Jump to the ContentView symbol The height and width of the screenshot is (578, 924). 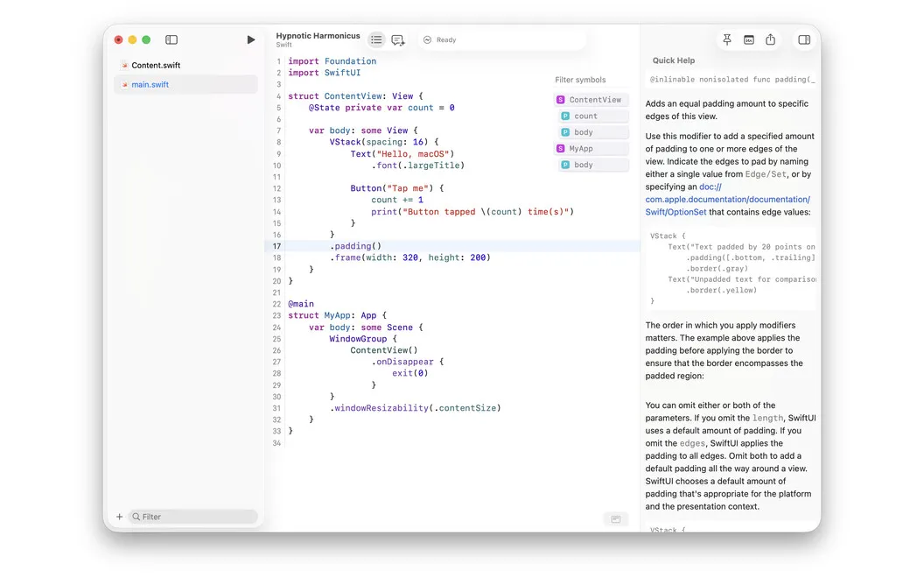coord(591,100)
